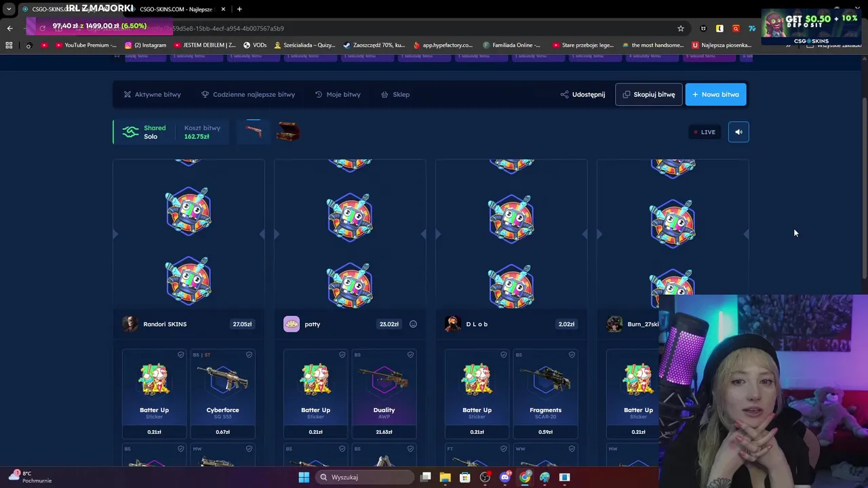Open the Sześcialiada Quizy bookmark
868x488 pixels.
(304, 45)
